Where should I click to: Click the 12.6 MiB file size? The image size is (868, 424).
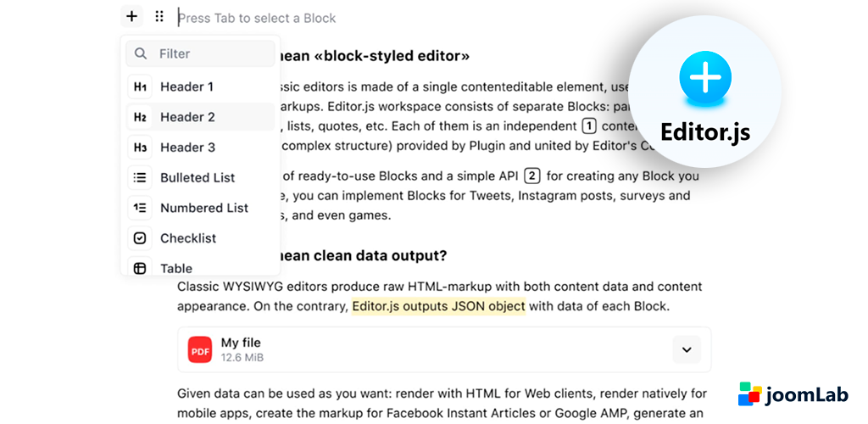[x=242, y=358]
